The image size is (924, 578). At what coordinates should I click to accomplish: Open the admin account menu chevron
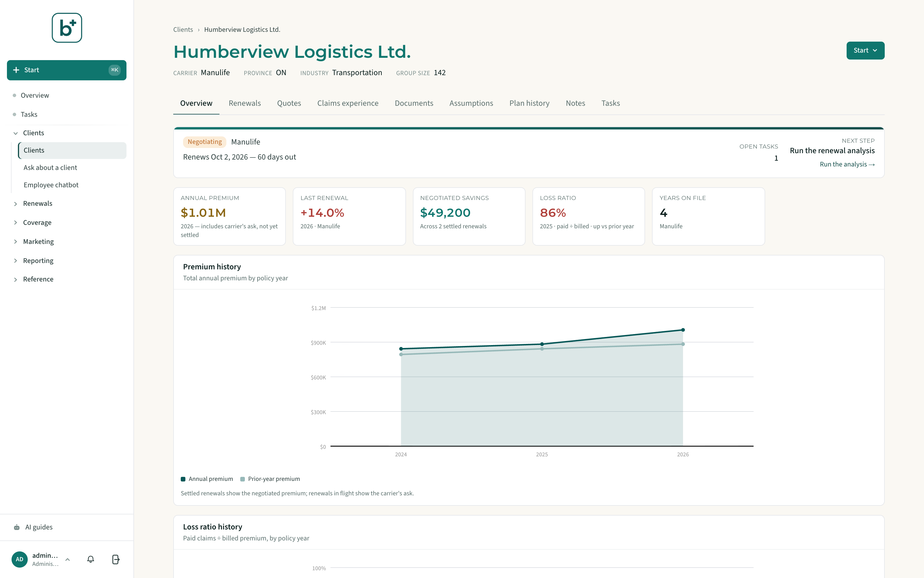(x=68, y=559)
